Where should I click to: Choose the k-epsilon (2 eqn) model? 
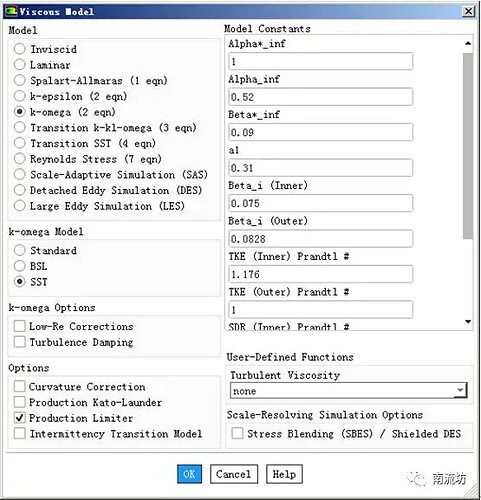click(x=20, y=96)
